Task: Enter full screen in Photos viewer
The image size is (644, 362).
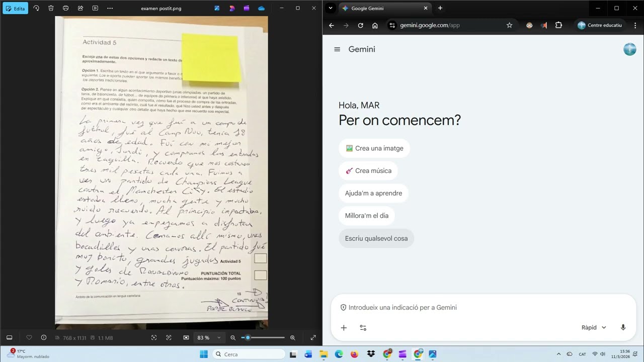Action: pyautogui.click(x=313, y=338)
